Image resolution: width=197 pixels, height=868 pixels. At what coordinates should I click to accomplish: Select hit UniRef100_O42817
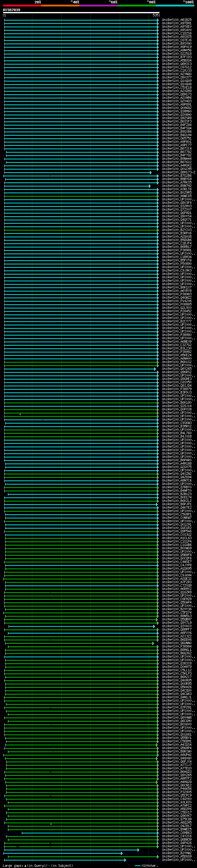(176, 826)
